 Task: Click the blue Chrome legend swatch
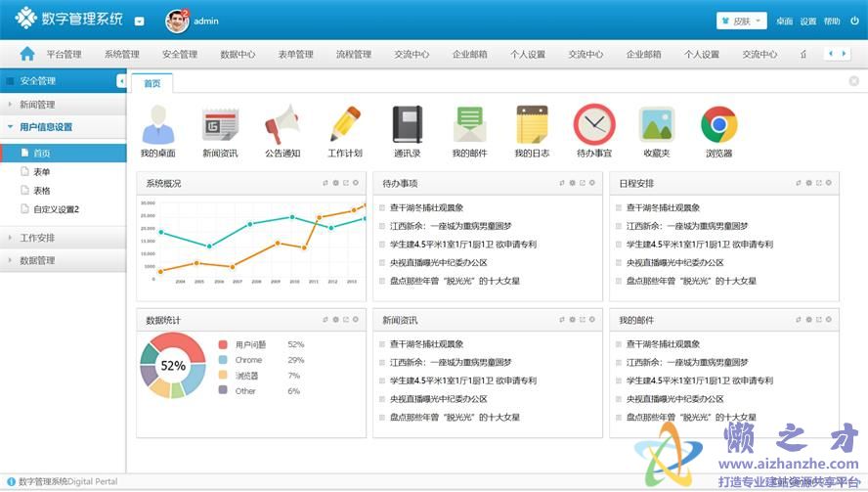(223, 360)
